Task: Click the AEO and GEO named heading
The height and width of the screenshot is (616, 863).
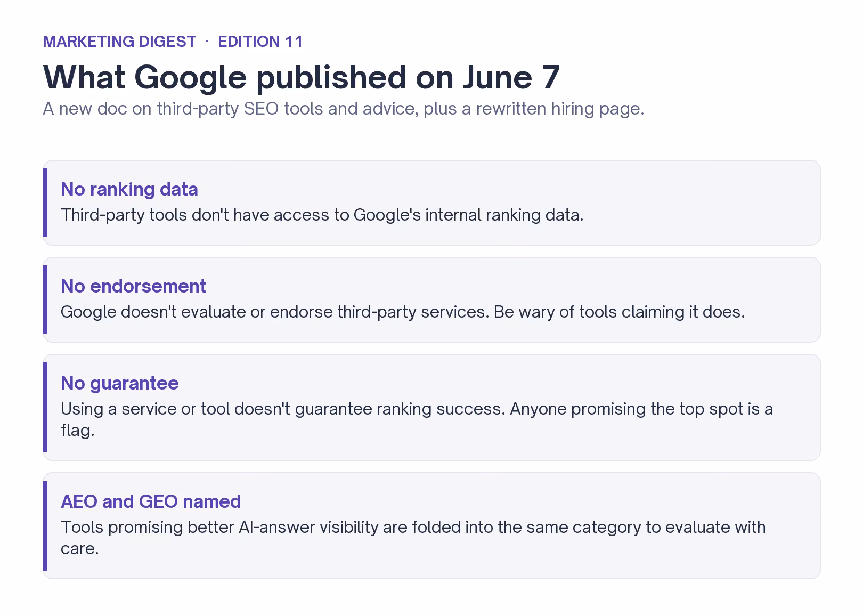Action: tap(151, 501)
